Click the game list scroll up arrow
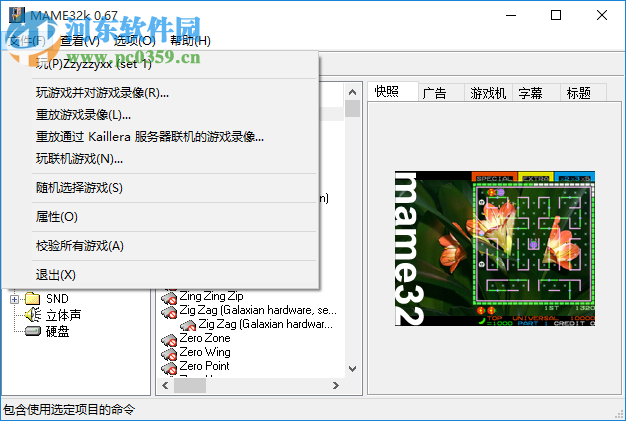Screen dimensions: 626x421 coord(352,92)
